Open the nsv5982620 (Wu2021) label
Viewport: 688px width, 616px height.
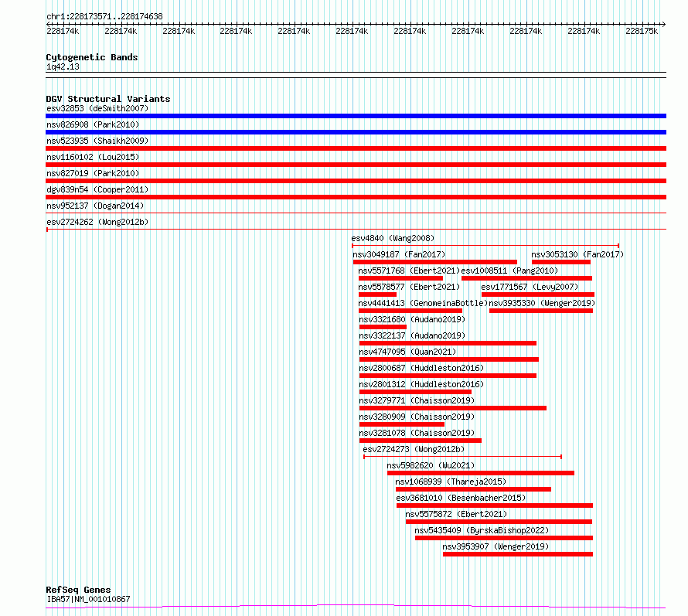[431, 465]
